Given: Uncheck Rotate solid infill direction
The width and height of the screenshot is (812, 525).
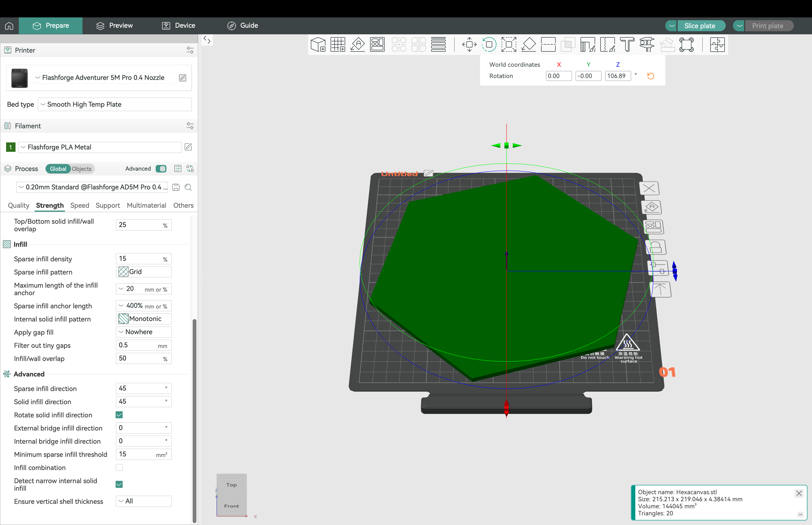Looking at the screenshot, I should click(119, 415).
